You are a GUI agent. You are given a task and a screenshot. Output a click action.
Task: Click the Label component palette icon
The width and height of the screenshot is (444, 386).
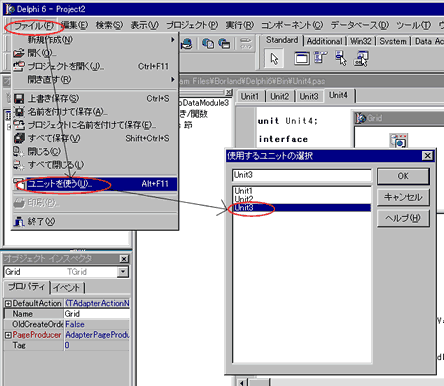pyautogui.click(x=361, y=58)
